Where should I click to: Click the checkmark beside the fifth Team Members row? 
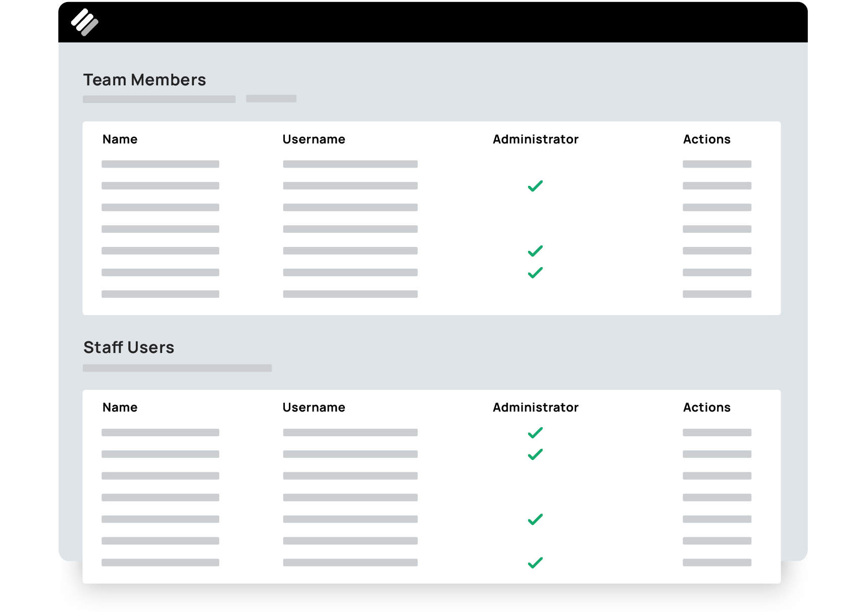pos(535,251)
